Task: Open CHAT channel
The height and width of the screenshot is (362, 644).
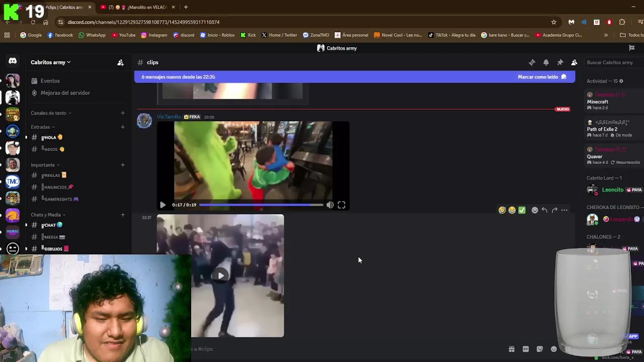Action: pyautogui.click(x=77, y=225)
